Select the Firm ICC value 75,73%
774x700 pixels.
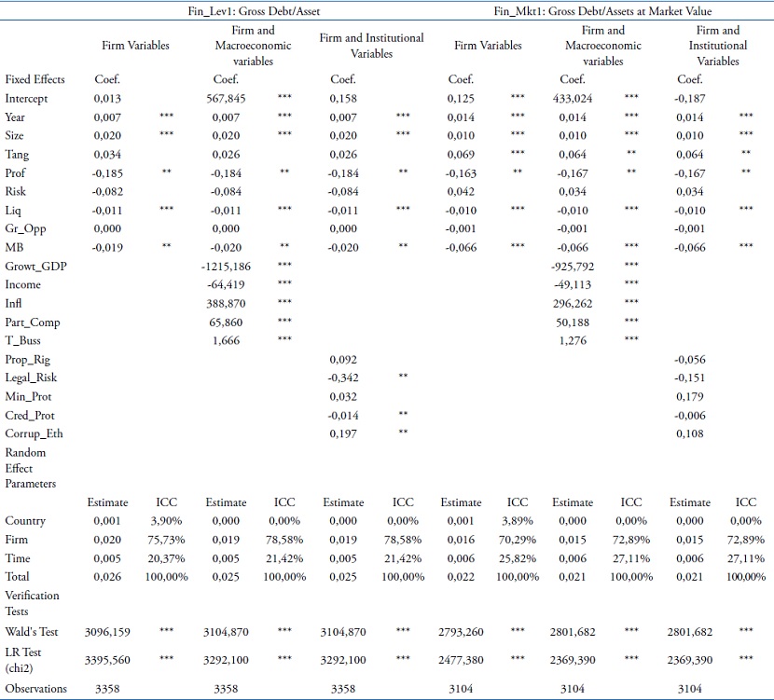click(170, 540)
